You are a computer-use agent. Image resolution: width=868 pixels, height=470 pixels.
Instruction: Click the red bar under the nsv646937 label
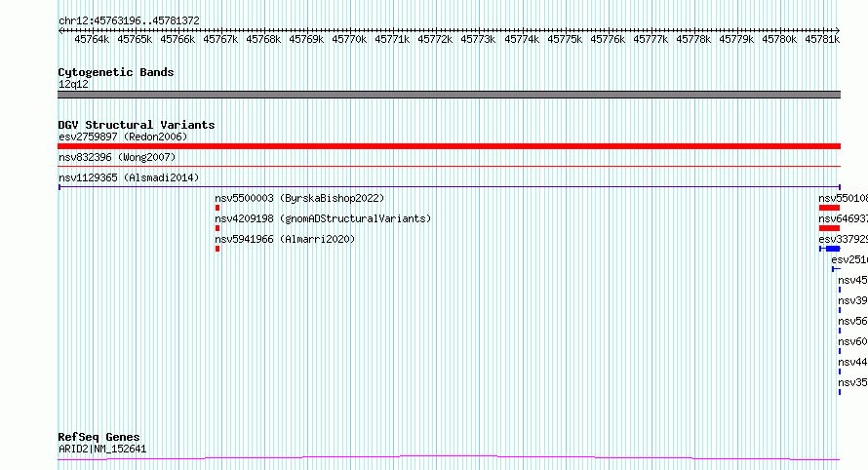(x=829, y=228)
